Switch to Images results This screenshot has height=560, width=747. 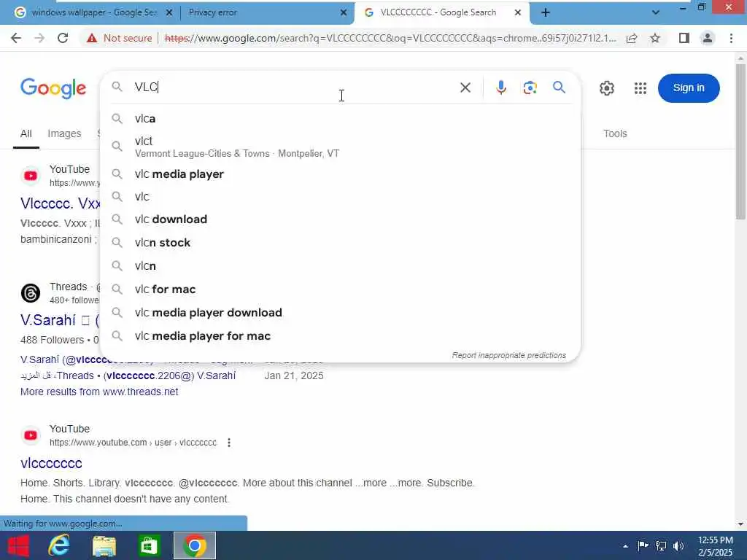click(64, 134)
